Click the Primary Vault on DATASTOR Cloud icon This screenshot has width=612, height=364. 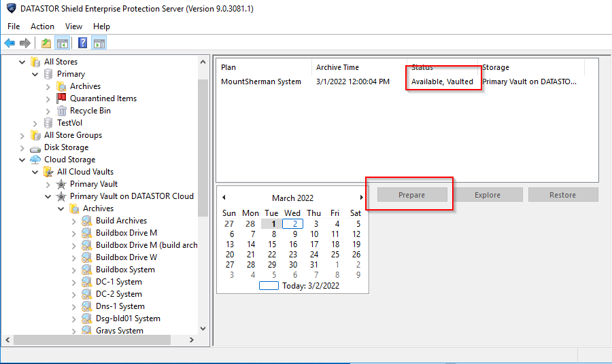[61, 196]
